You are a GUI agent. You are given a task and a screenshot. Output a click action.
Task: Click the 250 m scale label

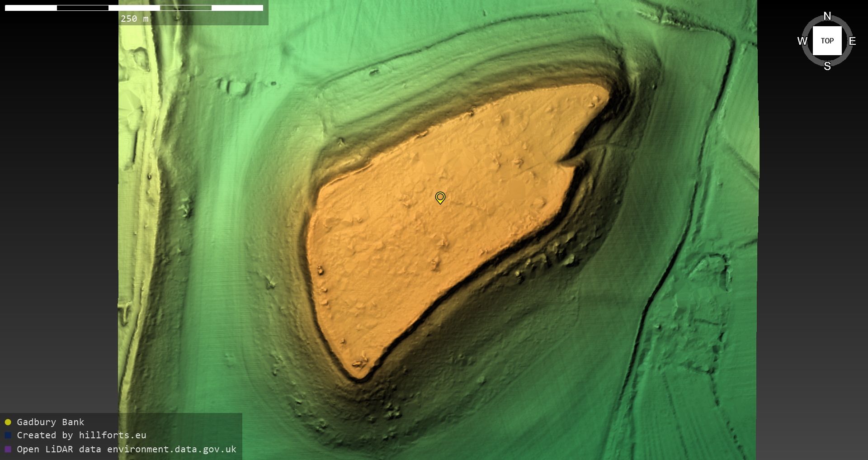click(134, 19)
